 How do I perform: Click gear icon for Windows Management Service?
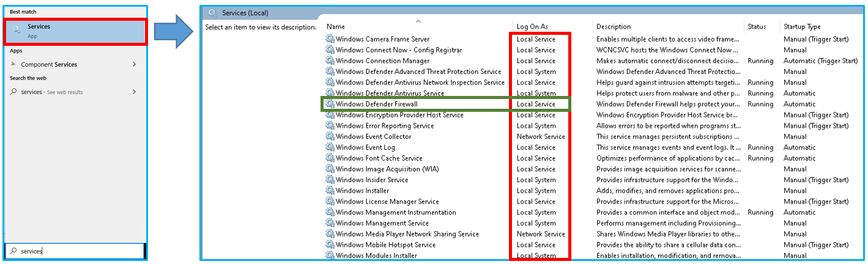(330, 223)
